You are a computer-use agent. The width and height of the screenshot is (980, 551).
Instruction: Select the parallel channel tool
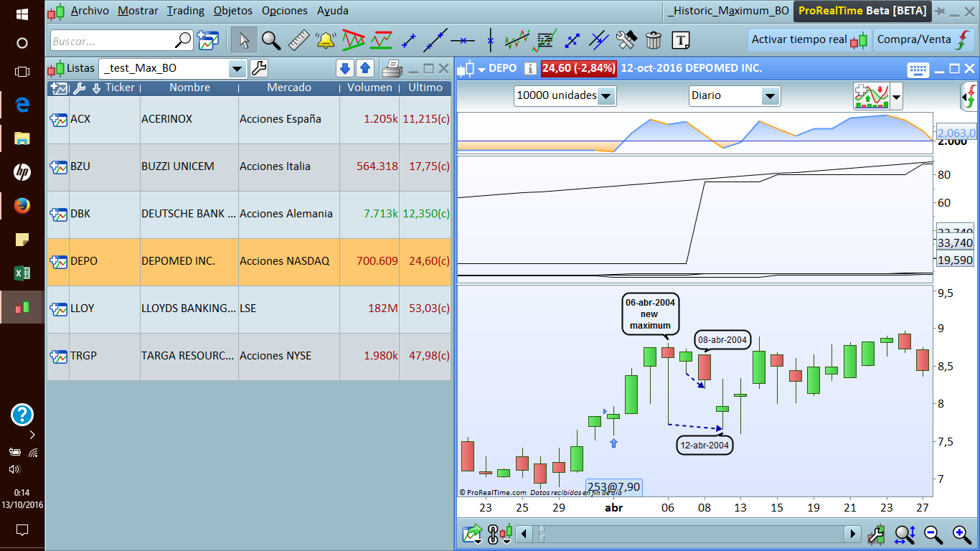517,40
